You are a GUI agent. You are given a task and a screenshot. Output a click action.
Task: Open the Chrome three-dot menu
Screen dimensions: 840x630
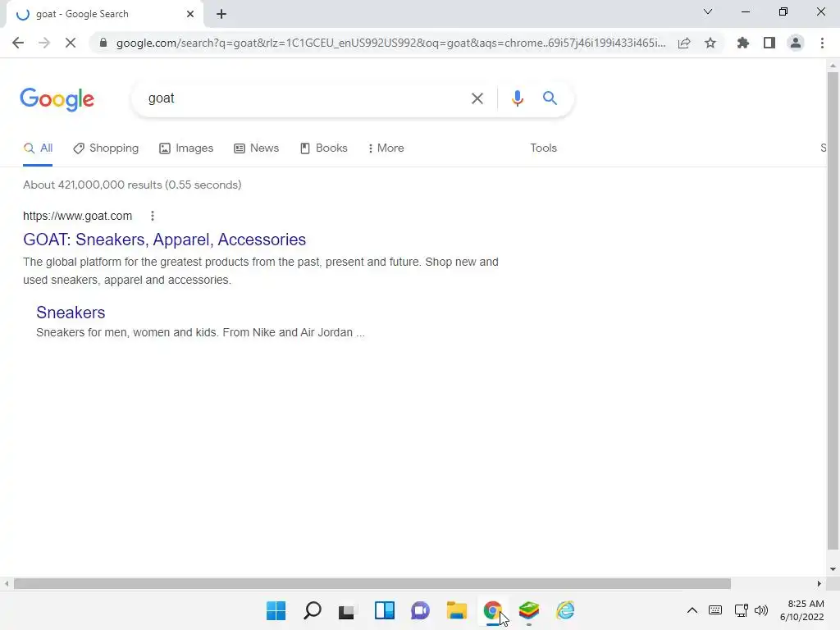(x=822, y=43)
